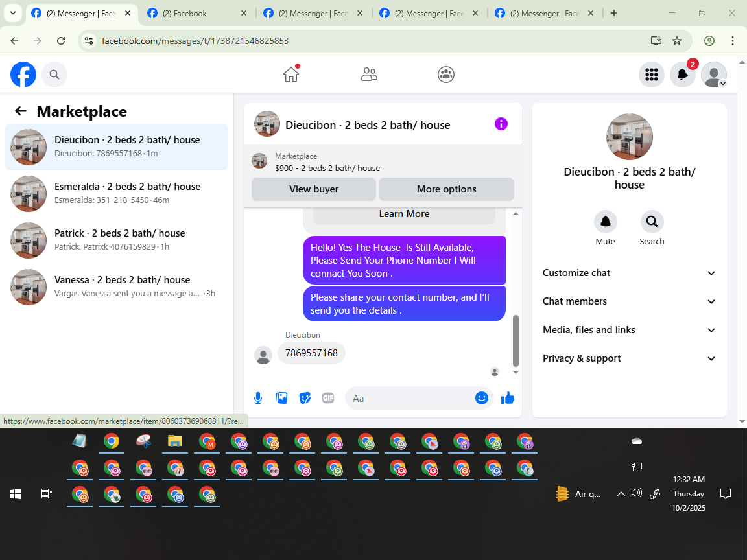This screenshot has width=747, height=560.
Task: Expand Chat members section
Action: [x=630, y=301]
